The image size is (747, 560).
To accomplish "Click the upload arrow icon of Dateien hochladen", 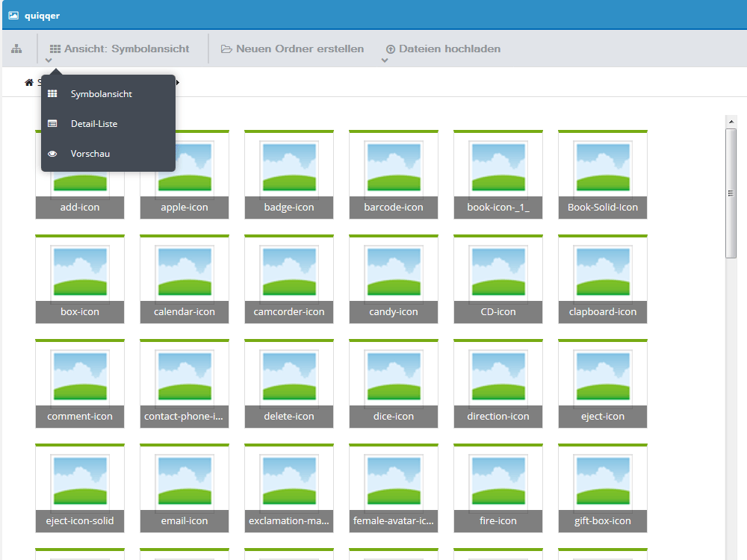I will tap(391, 49).
